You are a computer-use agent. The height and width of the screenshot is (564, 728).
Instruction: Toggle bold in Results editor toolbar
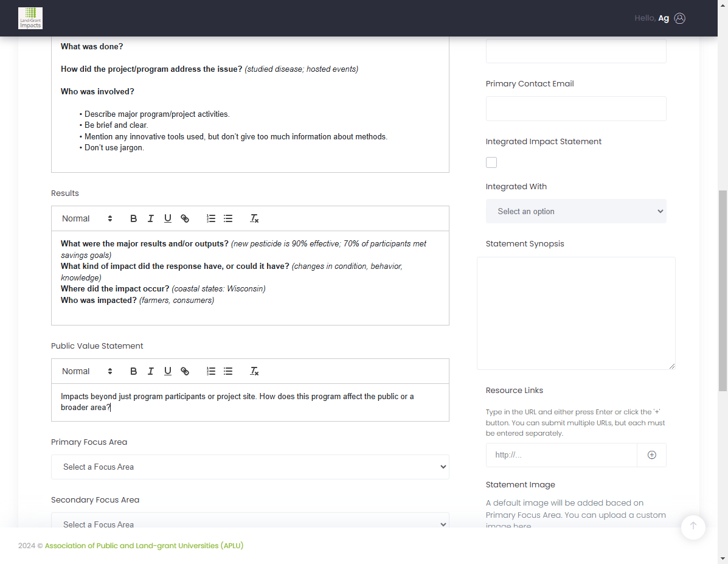134,218
